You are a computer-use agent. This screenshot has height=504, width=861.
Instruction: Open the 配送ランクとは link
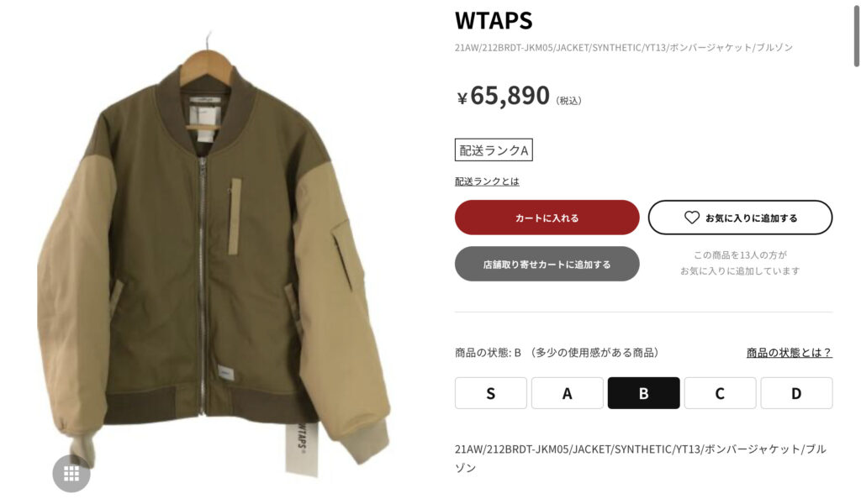tap(487, 181)
